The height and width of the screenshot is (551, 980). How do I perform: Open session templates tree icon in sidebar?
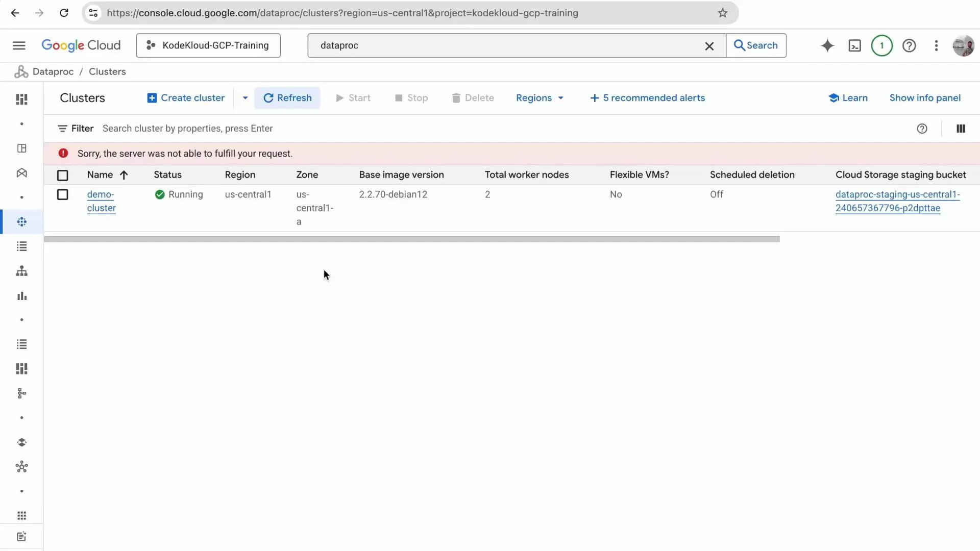[21, 393]
